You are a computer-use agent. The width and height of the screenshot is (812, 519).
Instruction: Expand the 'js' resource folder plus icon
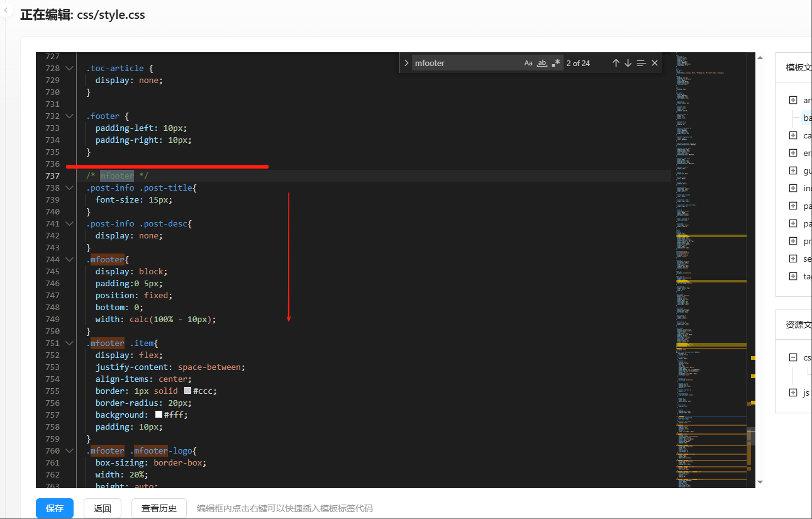793,393
